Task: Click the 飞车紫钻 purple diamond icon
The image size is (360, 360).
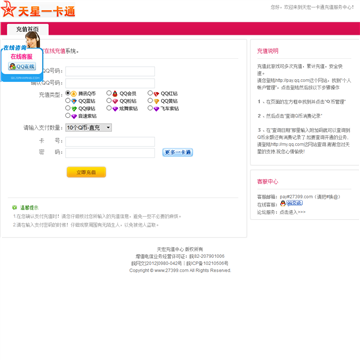Action: tap(156, 109)
